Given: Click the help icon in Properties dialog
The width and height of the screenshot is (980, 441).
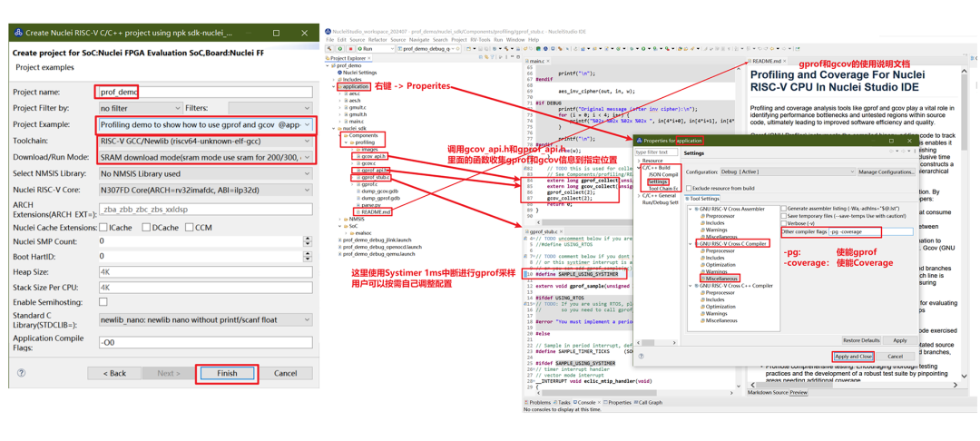Looking at the screenshot, I should (641, 356).
